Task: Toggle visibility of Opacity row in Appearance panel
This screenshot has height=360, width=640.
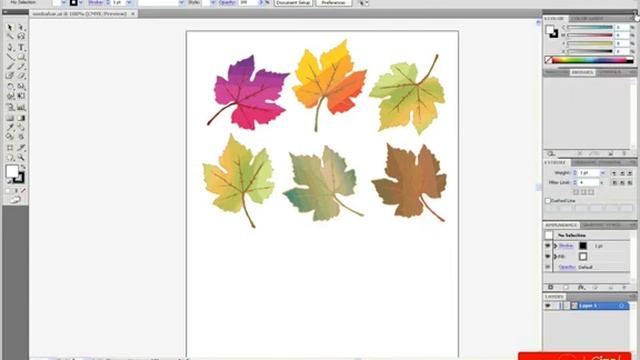Action: coord(547,267)
